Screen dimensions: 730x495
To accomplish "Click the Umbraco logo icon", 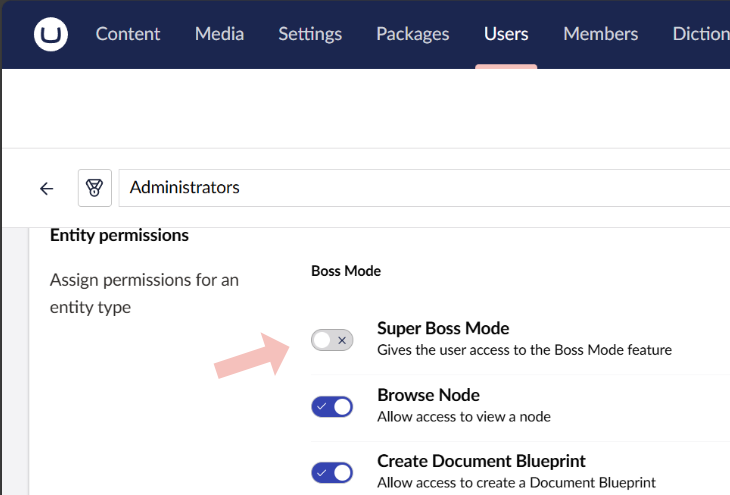I will [51, 34].
